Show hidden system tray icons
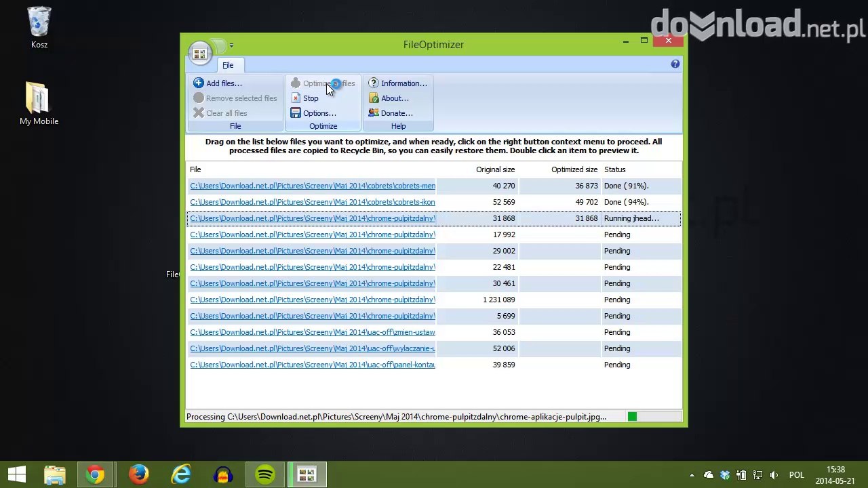 tap(692, 475)
